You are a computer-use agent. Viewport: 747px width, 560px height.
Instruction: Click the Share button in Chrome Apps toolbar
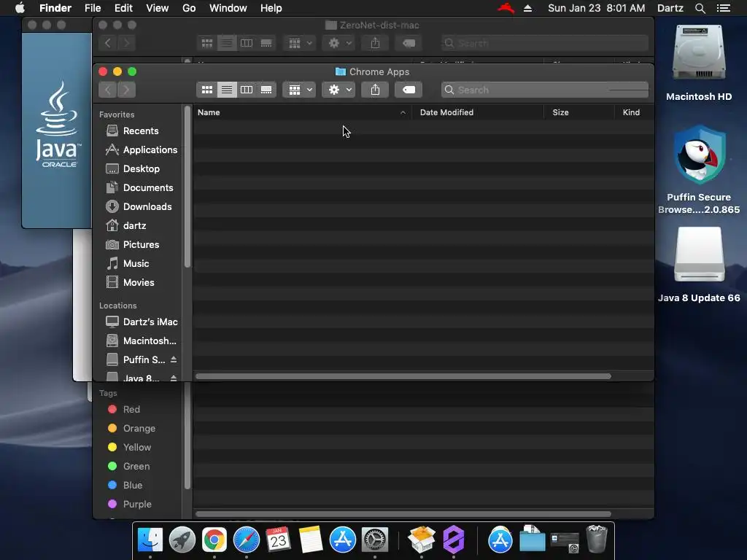pyautogui.click(x=376, y=90)
